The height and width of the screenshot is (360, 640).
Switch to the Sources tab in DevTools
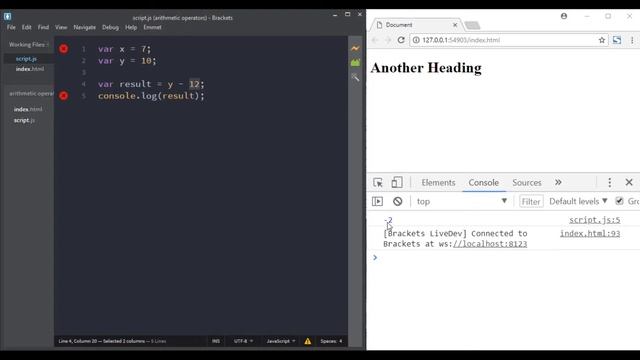click(527, 182)
